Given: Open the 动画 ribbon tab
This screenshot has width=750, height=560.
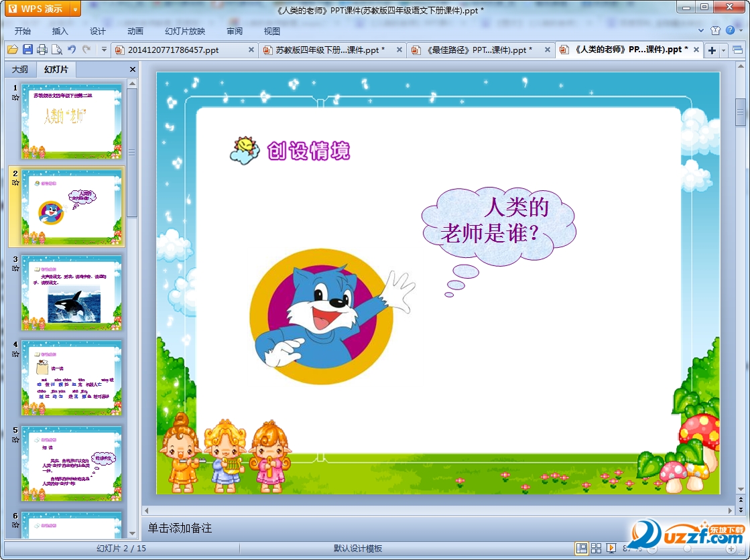Looking at the screenshot, I should click(x=135, y=31).
